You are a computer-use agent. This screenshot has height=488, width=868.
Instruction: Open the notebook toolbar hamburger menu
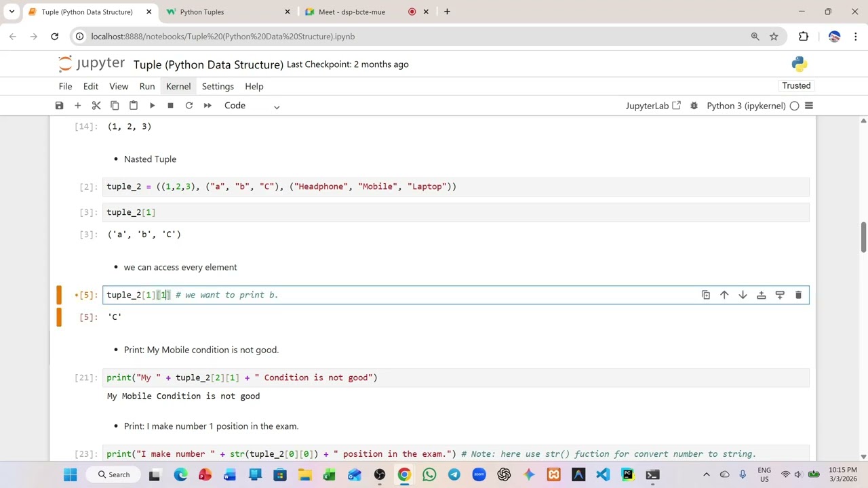[808, 106]
